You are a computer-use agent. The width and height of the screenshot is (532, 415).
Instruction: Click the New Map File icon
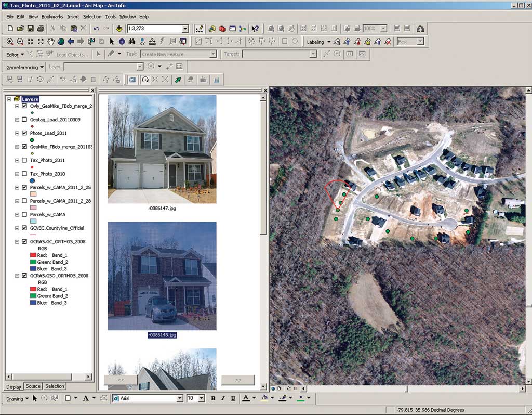click(10, 29)
